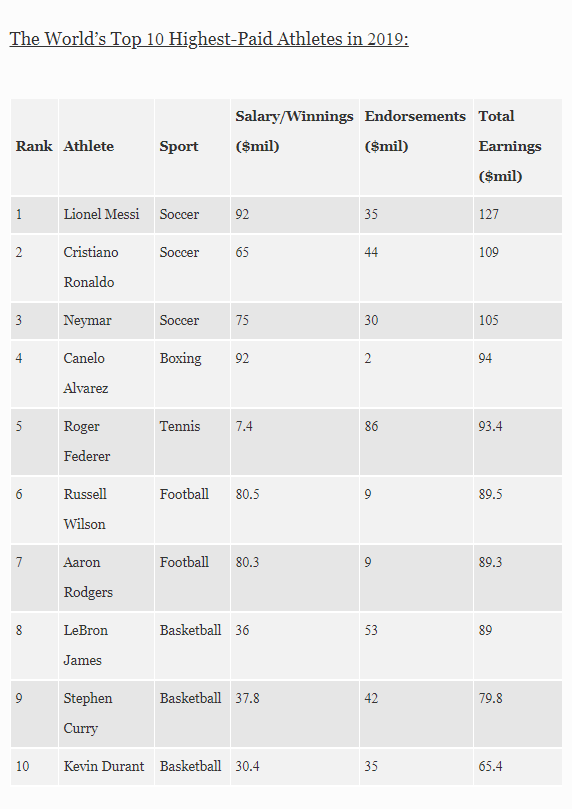Click the Sport column header
This screenshot has width=572, height=809.
(179, 146)
